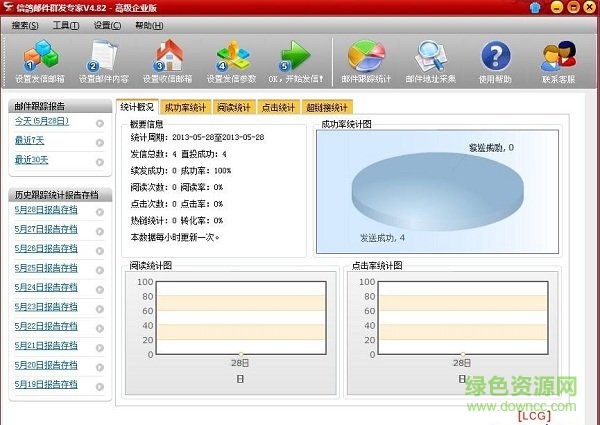Click the 发送成功, 4 pie label
Screen dimensions: 600x425
point(382,238)
